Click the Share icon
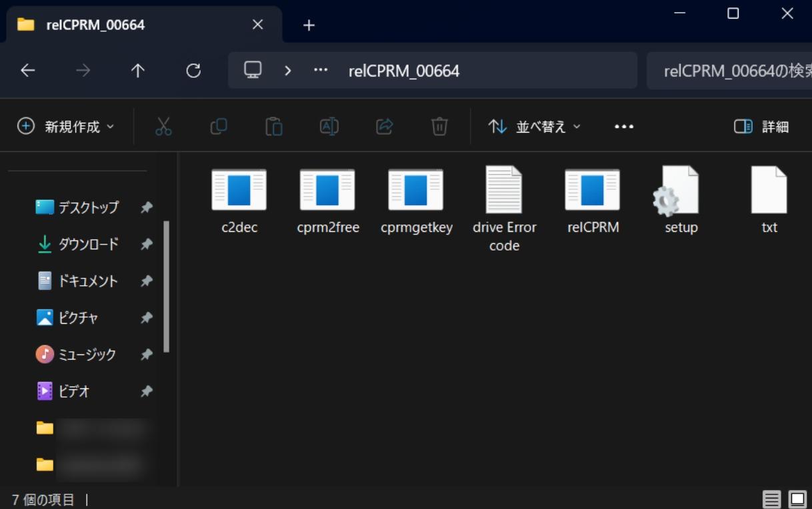812x509 pixels. (x=385, y=127)
